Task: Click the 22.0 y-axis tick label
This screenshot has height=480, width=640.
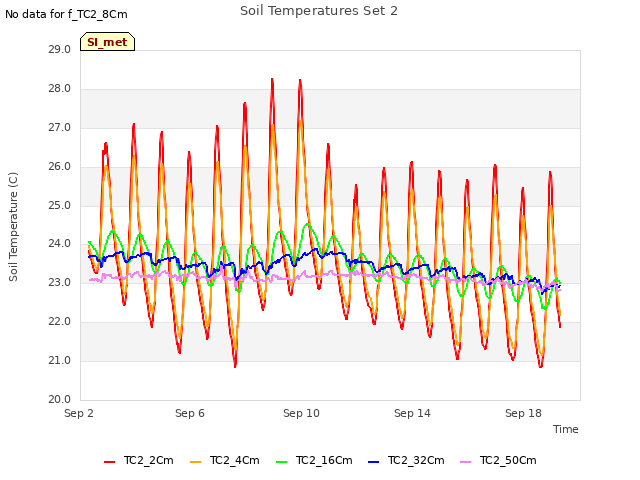Action: pyautogui.click(x=60, y=322)
